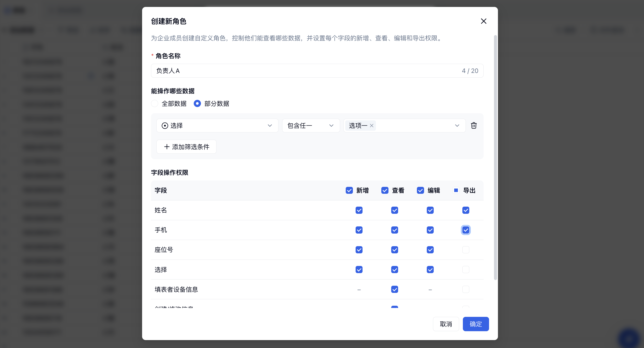Delete the filter condition with trash icon

(474, 126)
